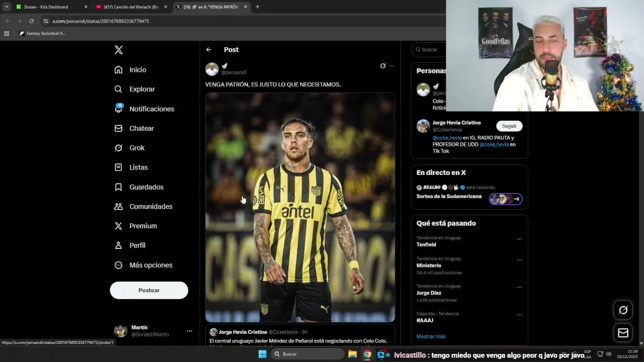Click the Guardados bookmark icon
The image size is (644, 362).
[118, 187]
